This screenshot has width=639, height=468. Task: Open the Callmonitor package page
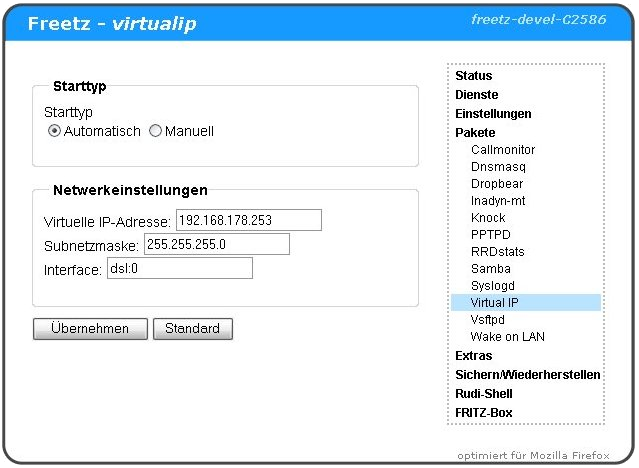click(503, 150)
